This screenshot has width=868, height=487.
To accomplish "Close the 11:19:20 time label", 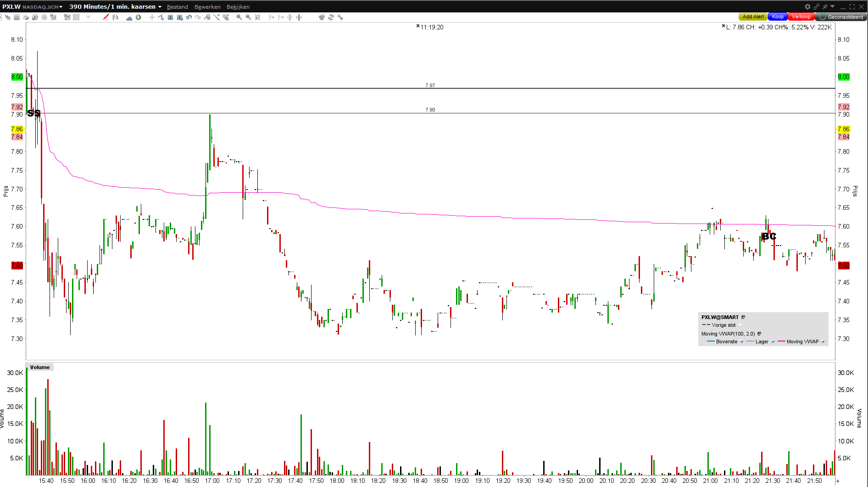I will [x=418, y=26].
